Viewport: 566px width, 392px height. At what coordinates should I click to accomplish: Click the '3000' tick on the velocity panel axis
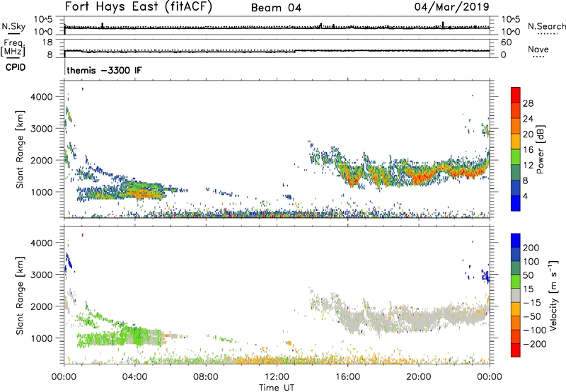[42, 275]
